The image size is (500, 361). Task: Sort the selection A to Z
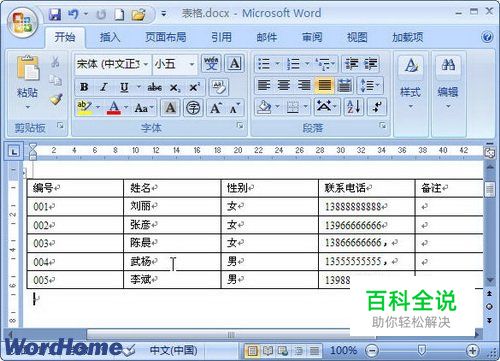click(x=353, y=107)
